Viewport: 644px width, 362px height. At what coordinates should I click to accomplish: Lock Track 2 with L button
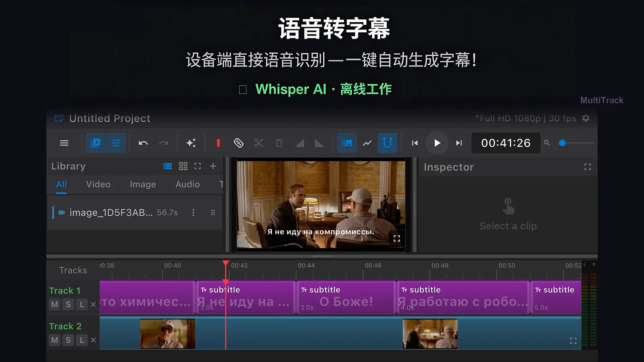coord(82,340)
